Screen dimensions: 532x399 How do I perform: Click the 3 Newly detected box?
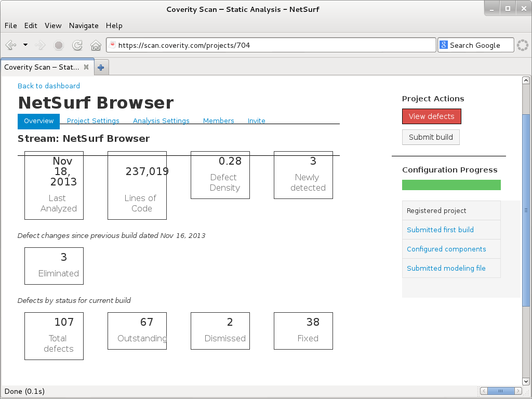[x=303, y=175]
